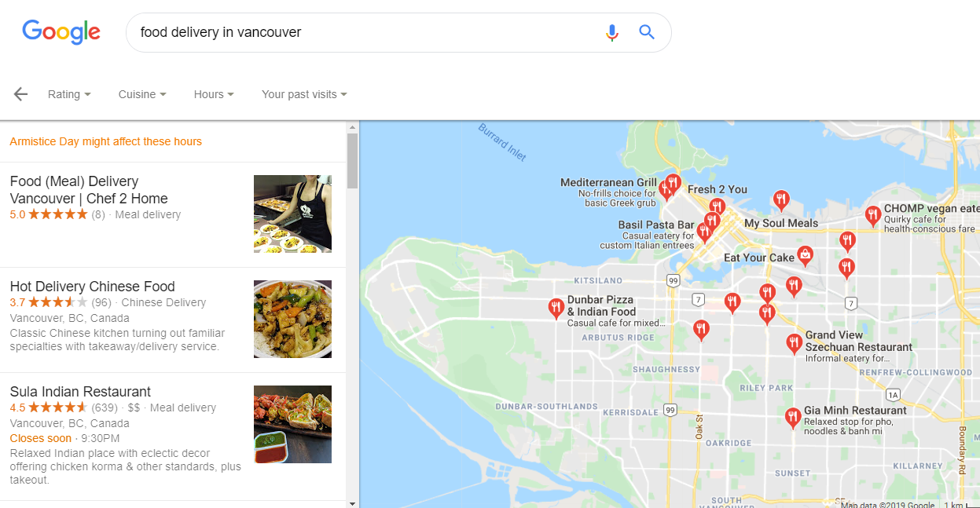Click the Eat Your Cake shopping pin
This screenshot has height=508, width=980.
(x=805, y=254)
